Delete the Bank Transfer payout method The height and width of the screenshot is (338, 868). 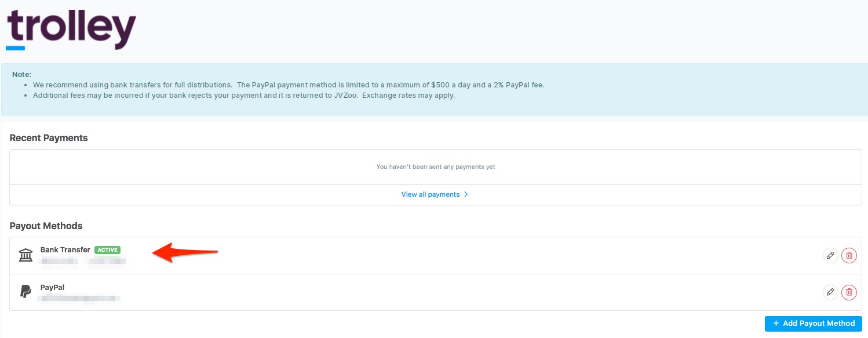click(849, 256)
